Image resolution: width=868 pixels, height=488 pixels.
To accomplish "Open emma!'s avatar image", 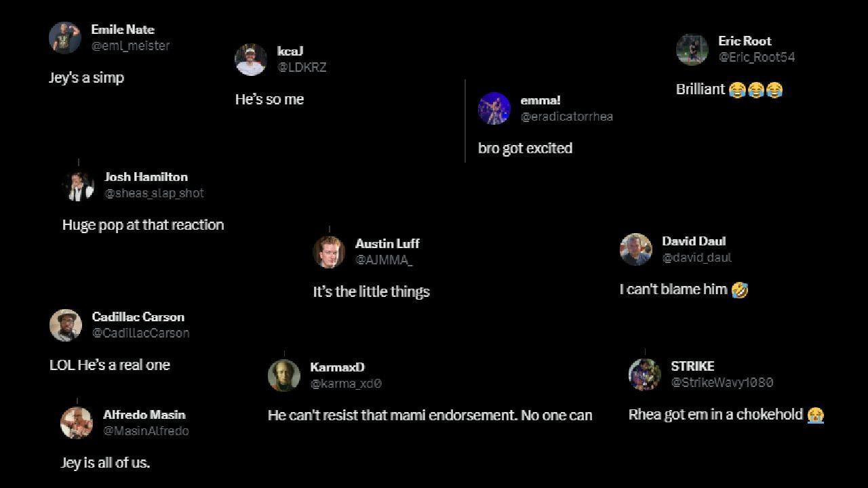I will (x=494, y=108).
